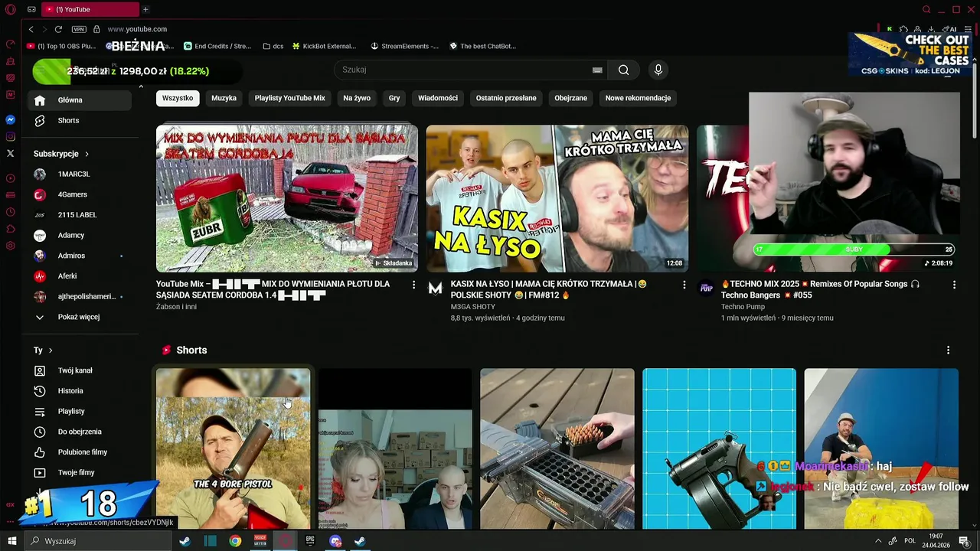Open Epic Games Launcher from the taskbar
The width and height of the screenshot is (980, 551).
[x=310, y=541]
